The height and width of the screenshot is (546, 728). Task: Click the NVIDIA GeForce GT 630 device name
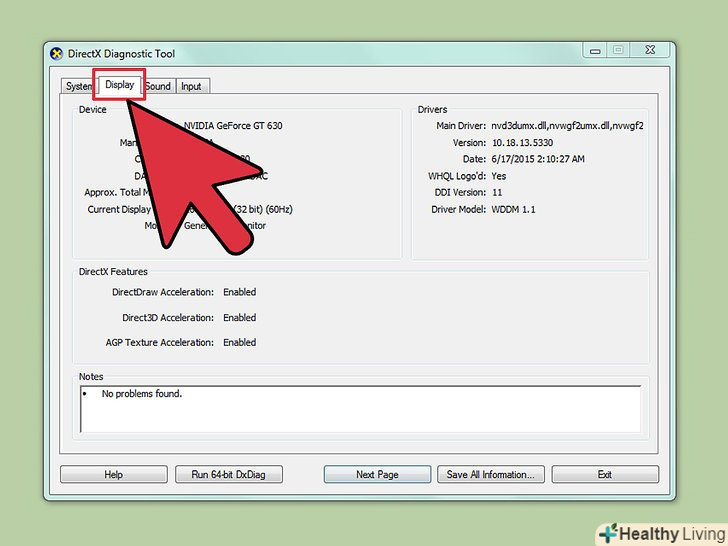click(x=233, y=126)
